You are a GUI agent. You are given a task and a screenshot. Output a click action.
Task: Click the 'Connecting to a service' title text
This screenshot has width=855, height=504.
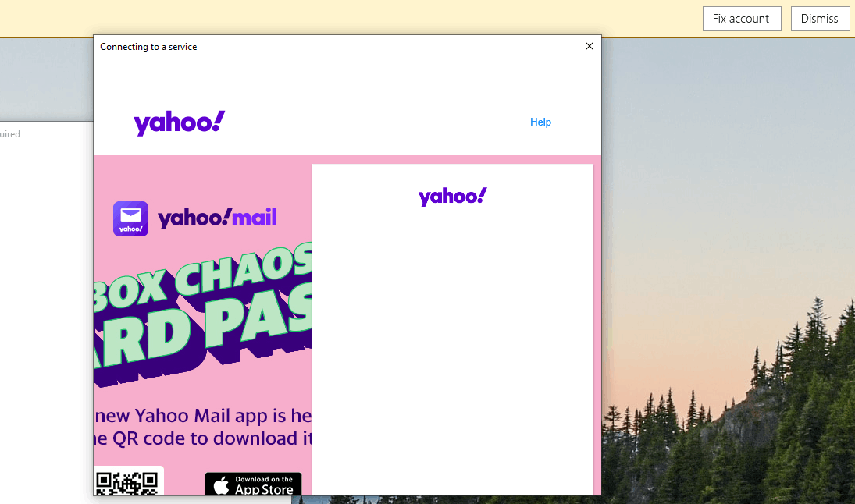click(x=148, y=47)
